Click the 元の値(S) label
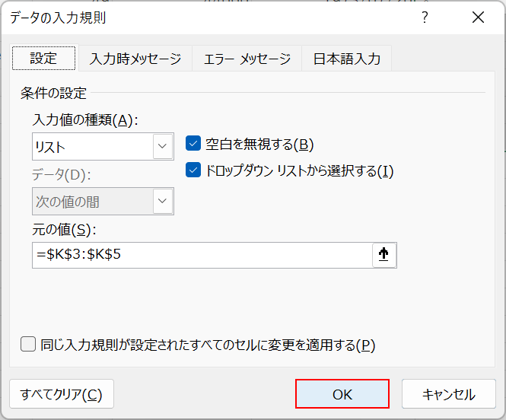The image size is (506, 420). (64, 229)
